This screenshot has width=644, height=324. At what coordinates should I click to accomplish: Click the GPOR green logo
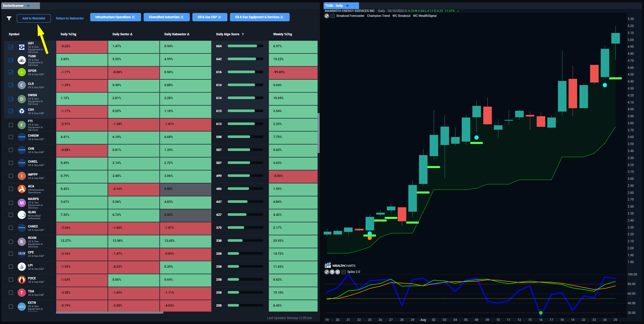click(x=22, y=72)
